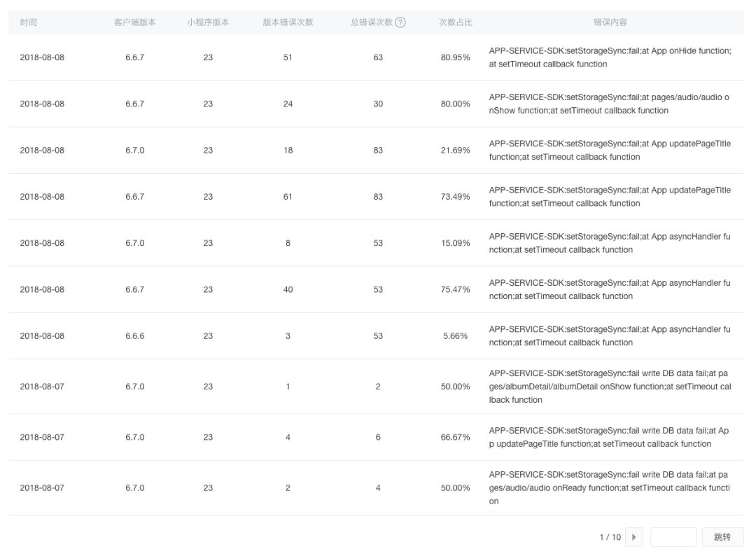Click the 跳转 button
Screen dimensions: 756x554
pos(722,537)
